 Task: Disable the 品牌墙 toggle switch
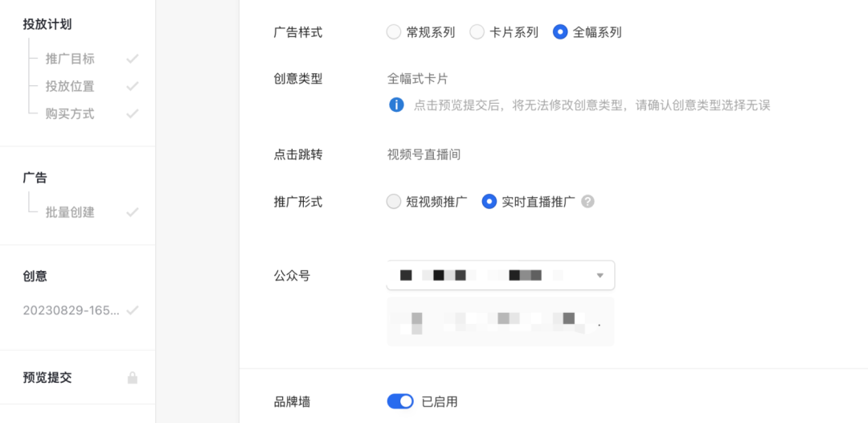tap(400, 401)
